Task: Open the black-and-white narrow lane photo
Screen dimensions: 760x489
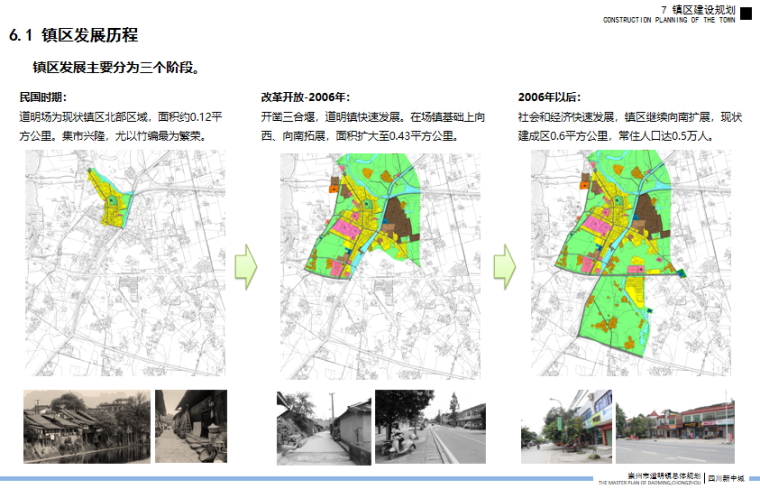Action: [322, 426]
